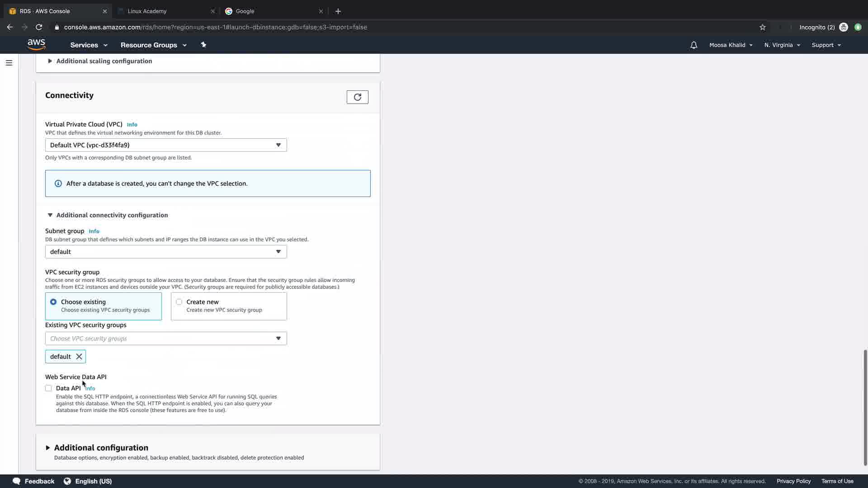Open the Virtual Private Cloud dropdown

click(x=165, y=145)
